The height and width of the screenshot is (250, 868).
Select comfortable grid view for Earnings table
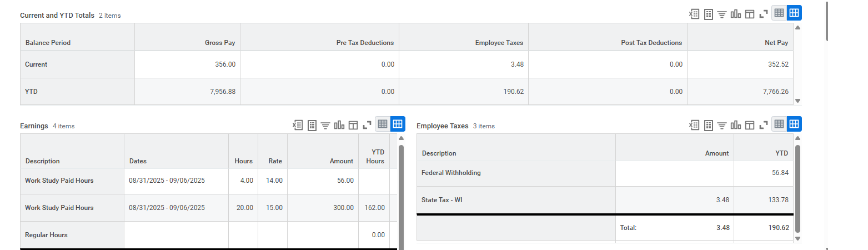tap(398, 124)
